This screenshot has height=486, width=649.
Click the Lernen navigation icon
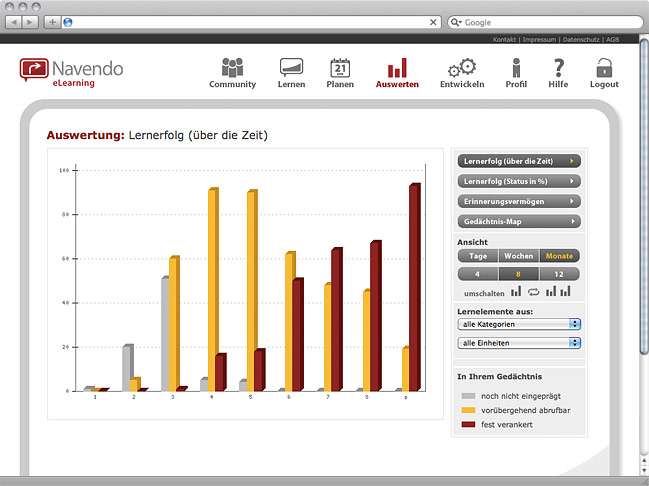[291, 68]
